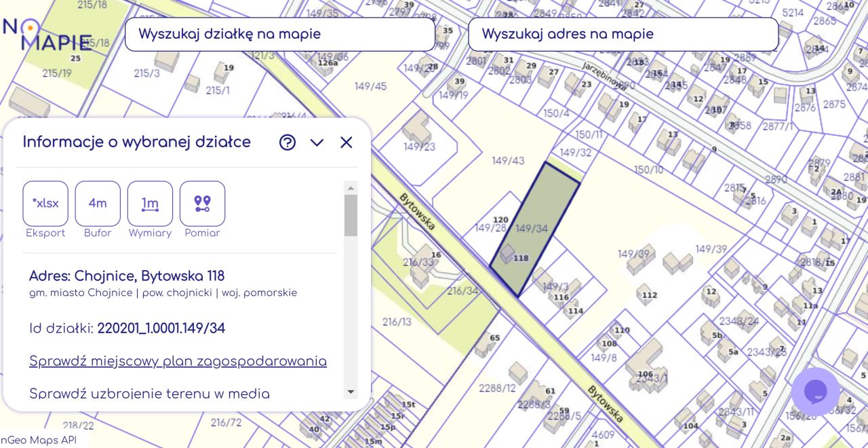Collapse the Informacje o wybranej działce panel
Image resolution: width=868 pixels, height=448 pixels.
click(317, 143)
